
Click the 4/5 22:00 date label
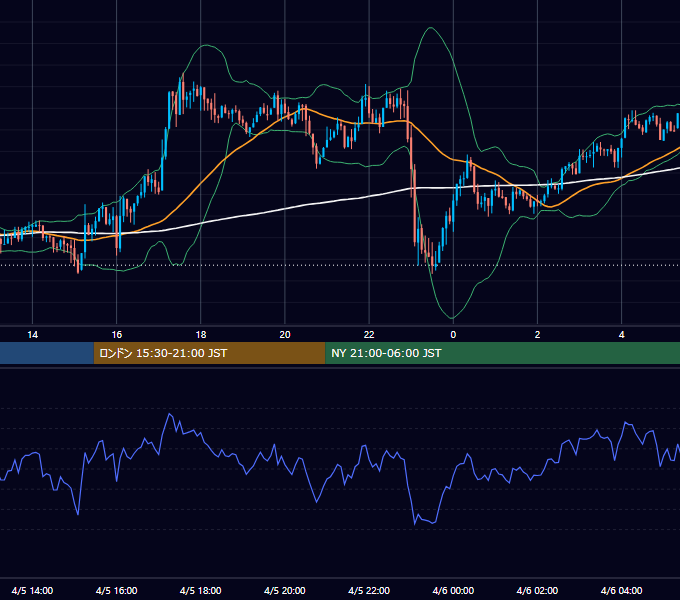pos(369,590)
